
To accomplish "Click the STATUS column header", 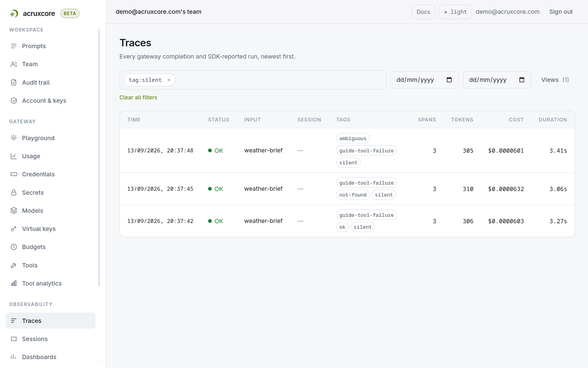I will pos(219,120).
